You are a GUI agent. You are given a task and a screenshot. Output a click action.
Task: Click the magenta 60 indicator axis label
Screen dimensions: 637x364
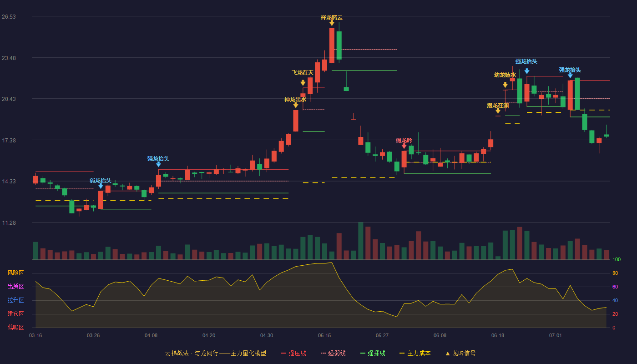coord(615,287)
